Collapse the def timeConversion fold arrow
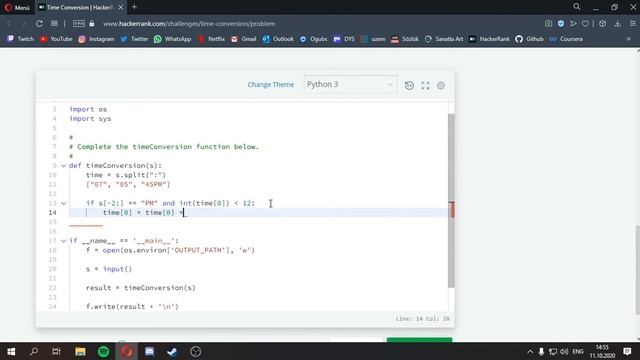Screen dimensions: 640x360 click(64, 166)
